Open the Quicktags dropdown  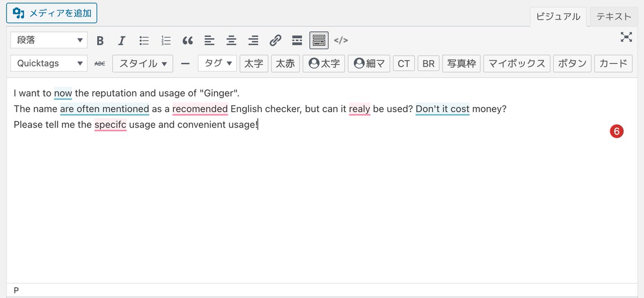click(x=49, y=63)
